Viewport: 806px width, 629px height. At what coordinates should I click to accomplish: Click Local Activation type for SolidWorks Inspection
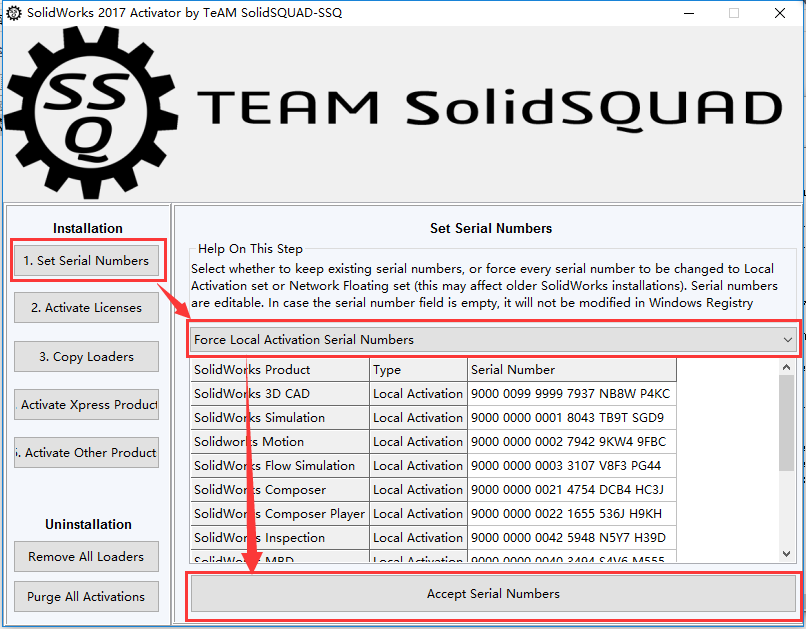pos(418,538)
